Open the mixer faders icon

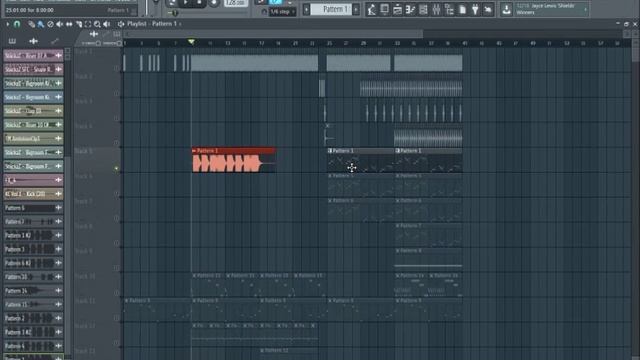(436, 9)
